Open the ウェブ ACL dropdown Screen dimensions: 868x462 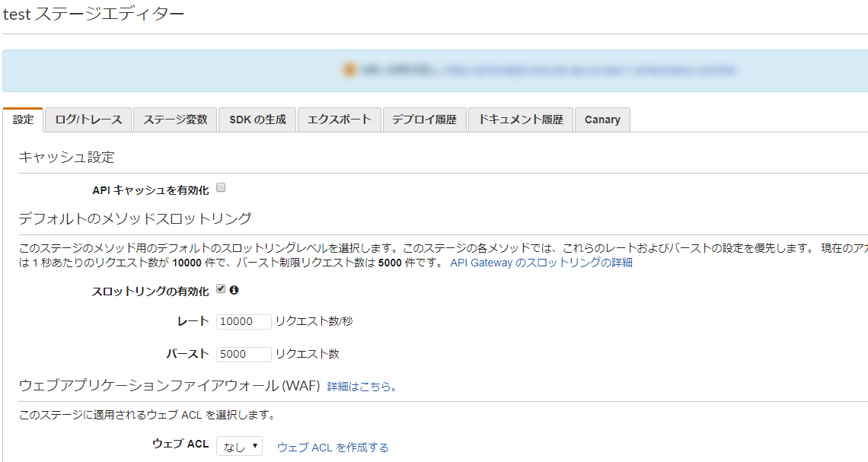pyautogui.click(x=239, y=447)
